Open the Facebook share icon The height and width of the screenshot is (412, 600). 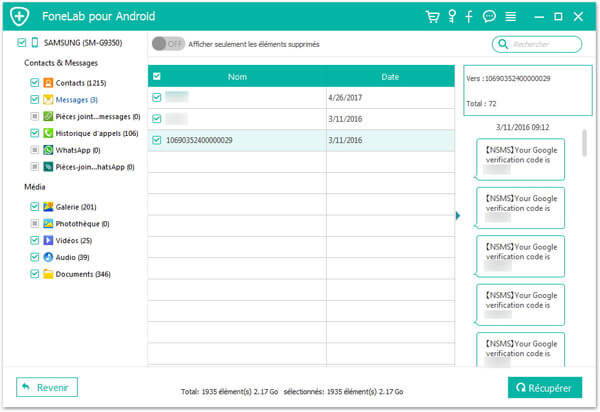coord(469,16)
